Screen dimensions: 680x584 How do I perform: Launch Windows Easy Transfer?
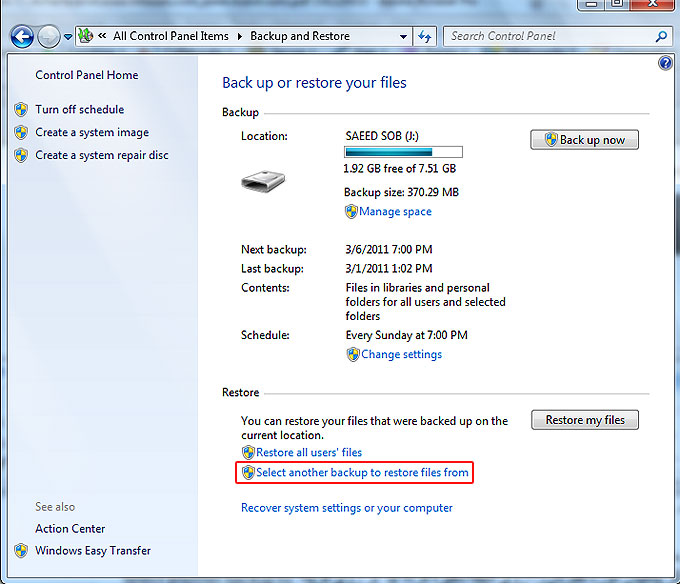click(93, 551)
